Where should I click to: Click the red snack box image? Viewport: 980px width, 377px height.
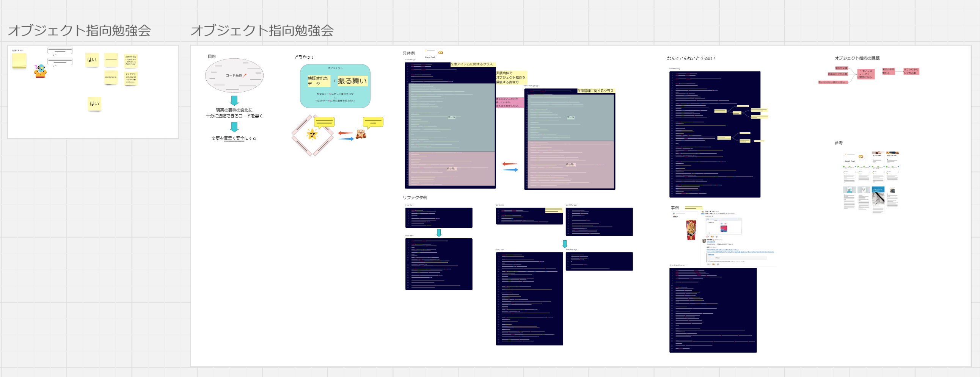pos(691,230)
